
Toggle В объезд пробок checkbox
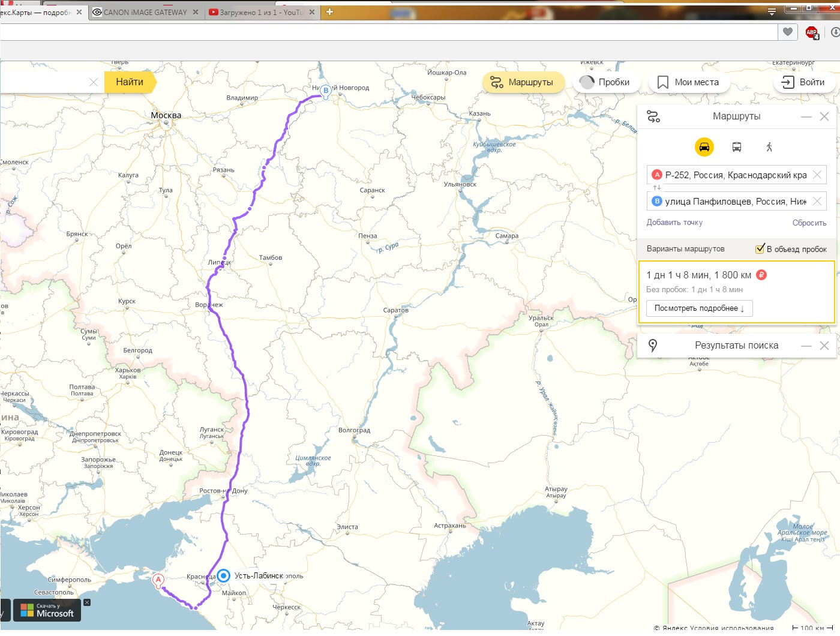pyautogui.click(x=760, y=248)
